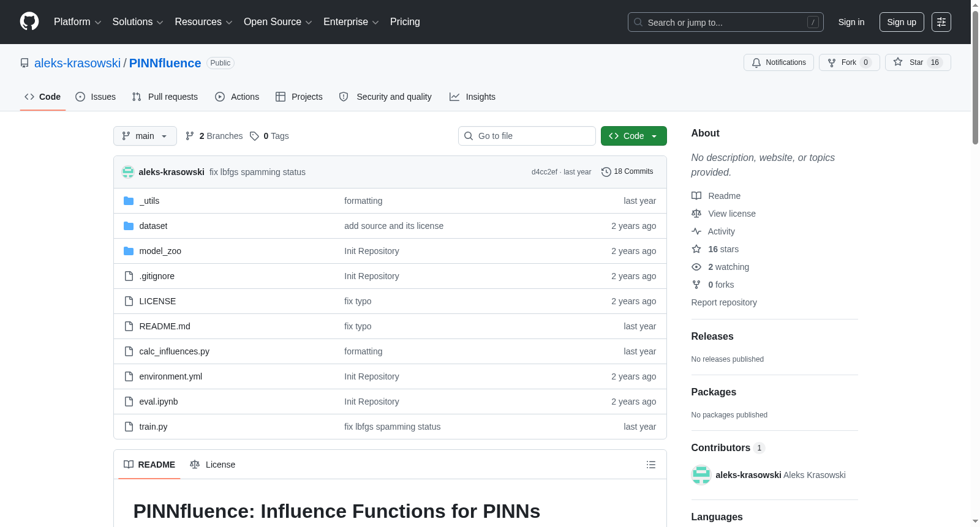This screenshot has width=980, height=527.
Task: Click the Notifications bell button
Action: 778,62
